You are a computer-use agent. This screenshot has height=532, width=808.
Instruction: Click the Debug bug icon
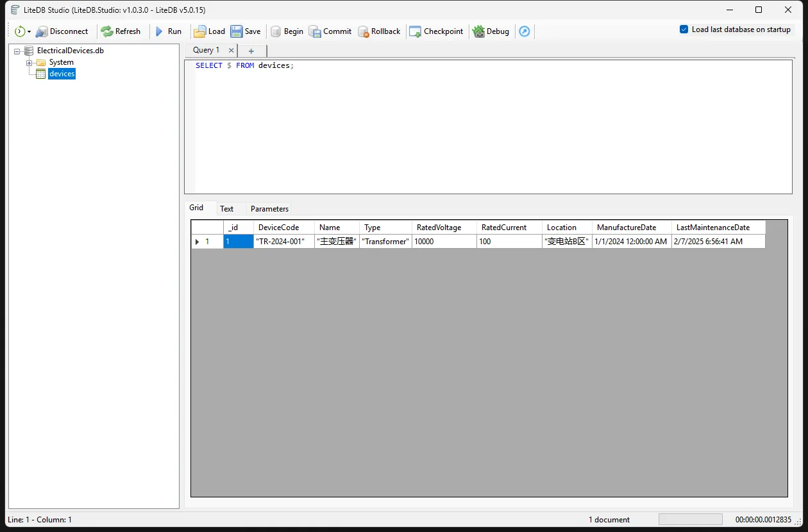tap(478, 31)
